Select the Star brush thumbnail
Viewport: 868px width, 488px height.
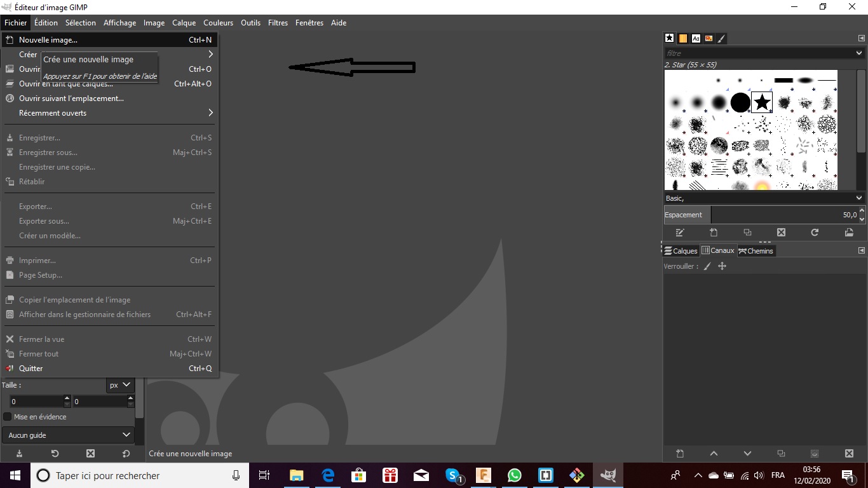762,102
